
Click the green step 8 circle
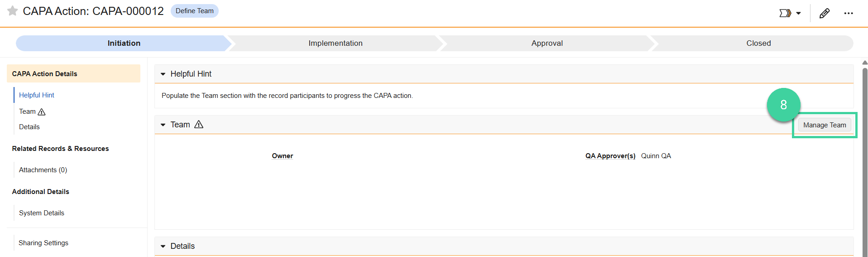coord(783,105)
